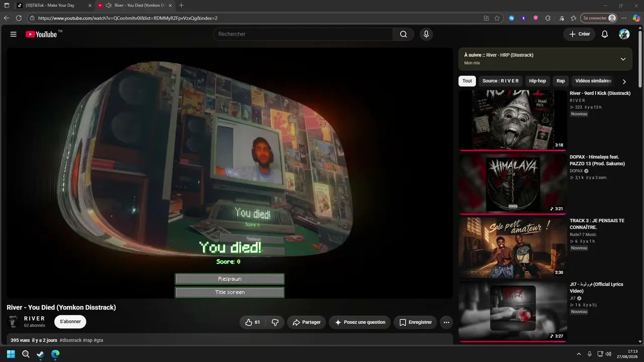Screen dimensions: 644x362
Task: Open taskbar volume control
Action: coord(608,354)
